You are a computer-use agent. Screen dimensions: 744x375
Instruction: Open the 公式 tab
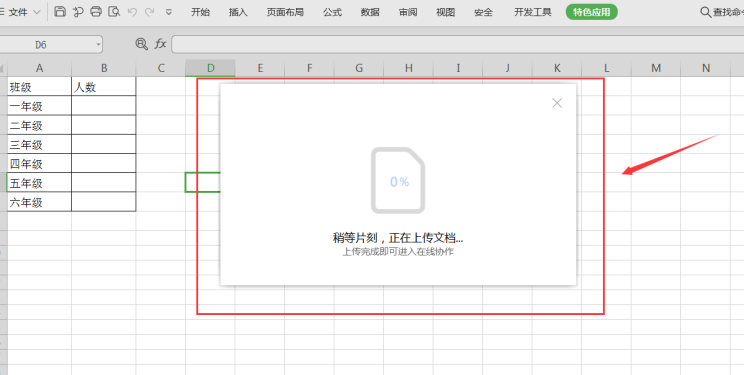(332, 12)
